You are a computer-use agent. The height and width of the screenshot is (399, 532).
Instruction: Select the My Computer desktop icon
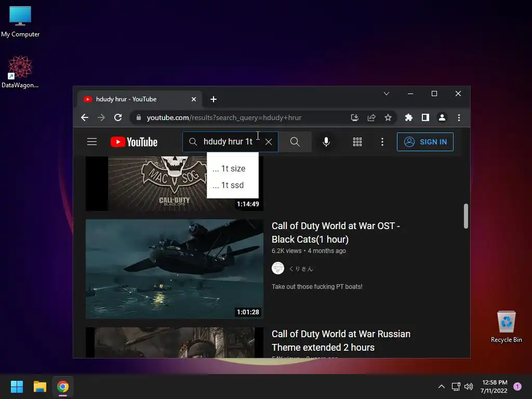coord(20,22)
